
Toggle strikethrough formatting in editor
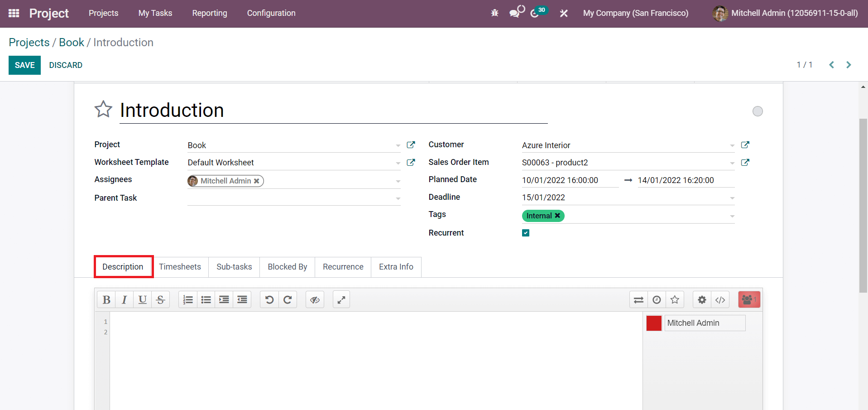(161, 299)
